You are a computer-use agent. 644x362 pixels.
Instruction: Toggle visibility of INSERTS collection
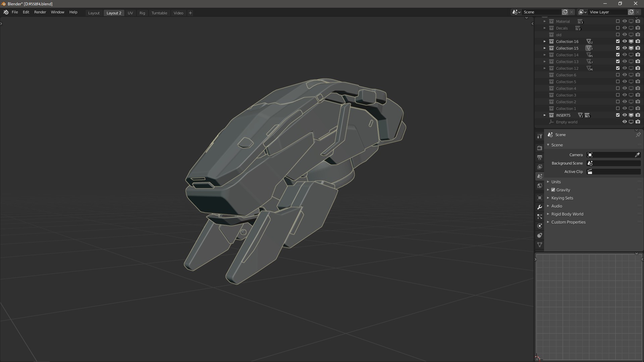625,115
